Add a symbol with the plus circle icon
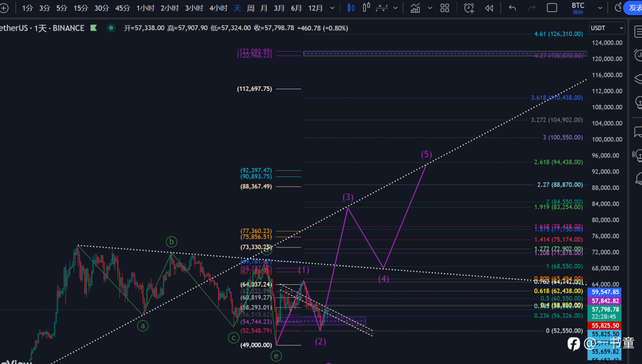The width and height of the screenshot is (642, 364). [x=5, y=8]
